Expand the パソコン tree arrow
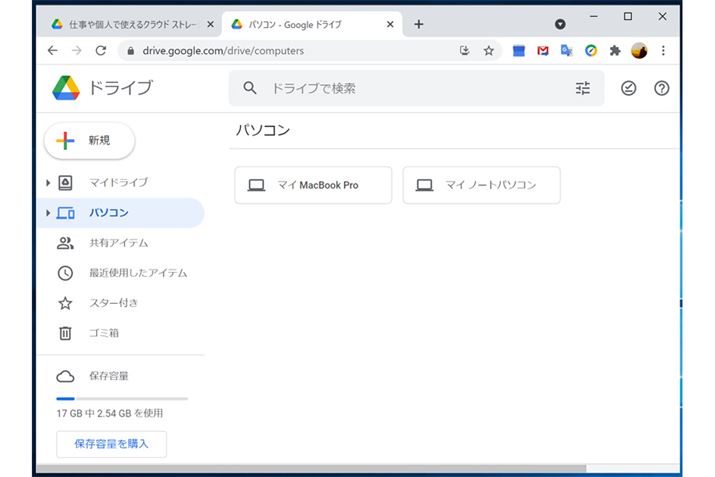715x477 pixels. coord(48,213)
